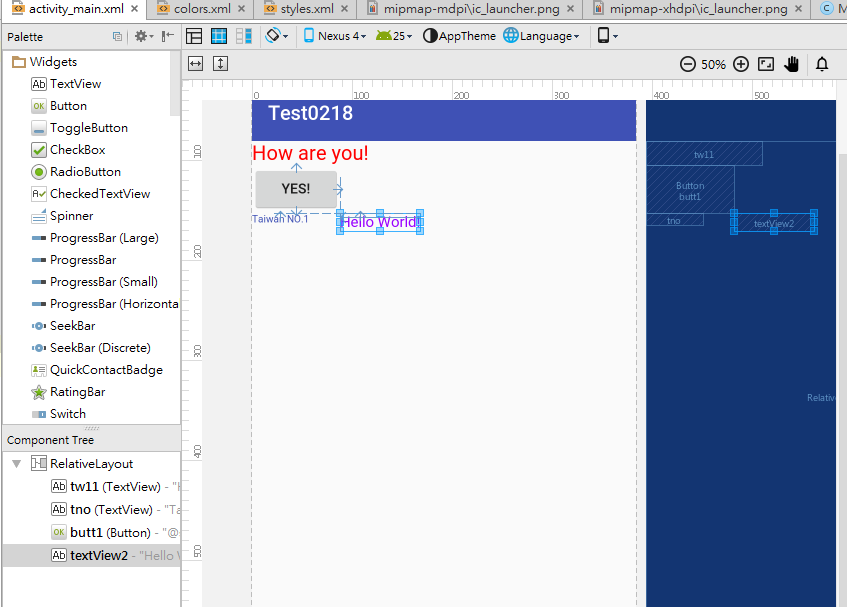Image resolution: width=847 pixels, height=607 pixels.
Task: Select CheckBox widget in the Palette
Action: [x=77, y=150]
